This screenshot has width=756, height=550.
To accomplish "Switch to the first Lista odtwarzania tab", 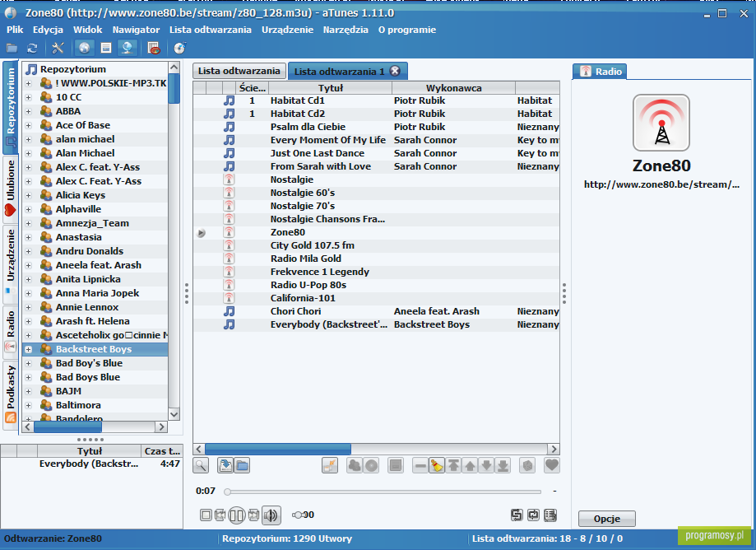I will coord(239,71).
